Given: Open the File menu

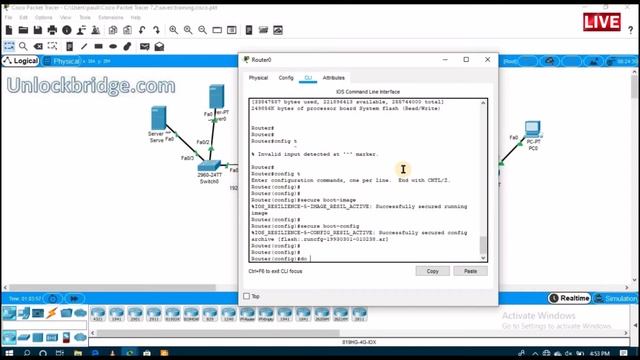Looking at the screenshot, I should click(9, 18).
